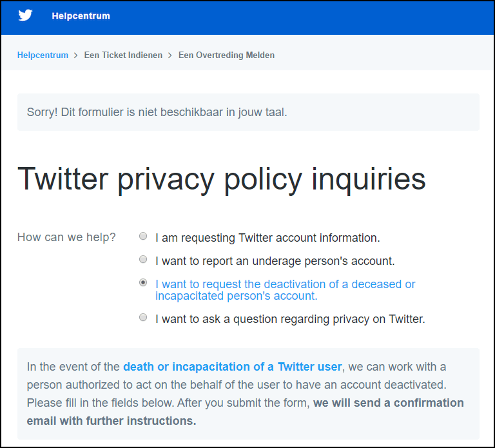This screenshot has width=495, height=448.
Task: Click the 'Sorry! Dit formulier' notice banner
Action: click(248, 112)
